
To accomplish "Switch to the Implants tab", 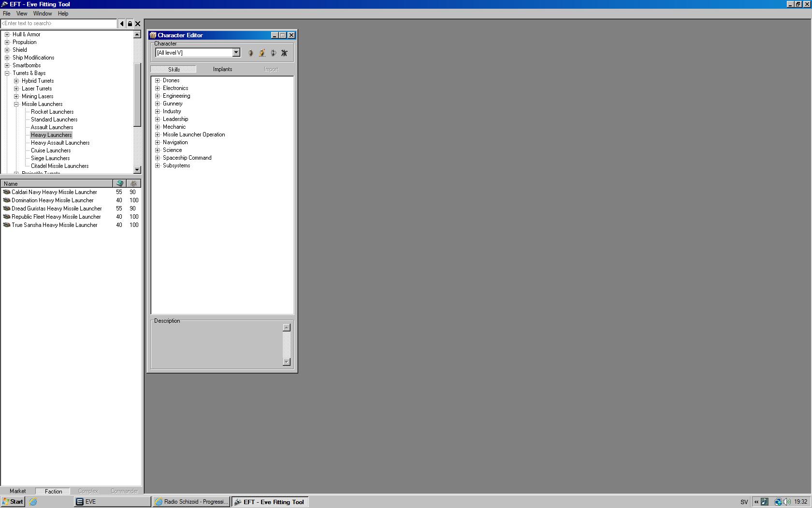I will click(x=223, y=69).
